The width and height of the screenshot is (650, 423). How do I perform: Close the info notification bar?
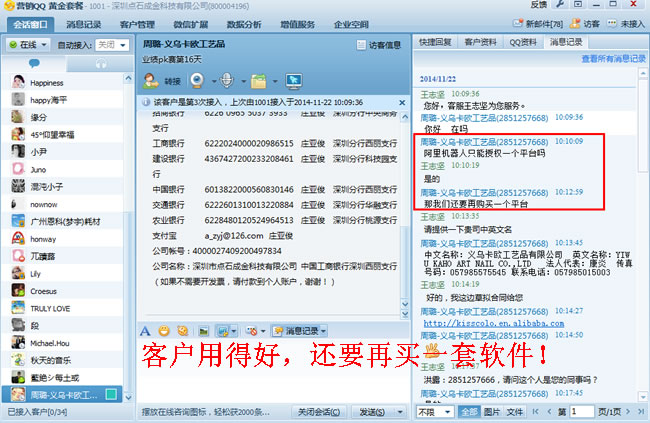[x=402, y=102]
